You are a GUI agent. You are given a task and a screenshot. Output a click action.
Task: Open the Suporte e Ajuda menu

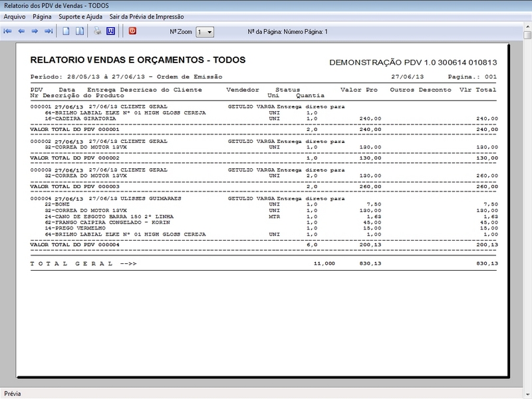click(x=80, y=16)
